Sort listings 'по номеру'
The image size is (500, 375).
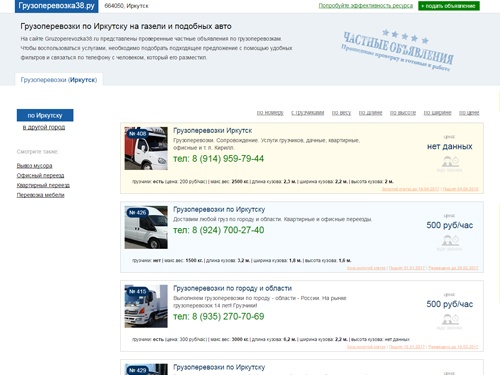(x=270, y=113)
